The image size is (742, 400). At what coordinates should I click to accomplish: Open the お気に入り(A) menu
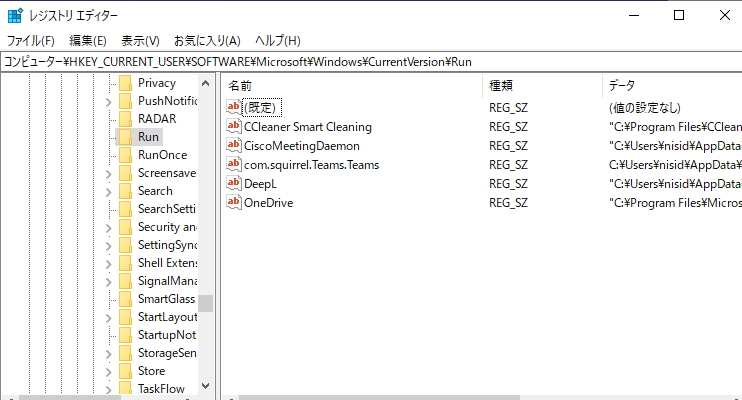207,41
